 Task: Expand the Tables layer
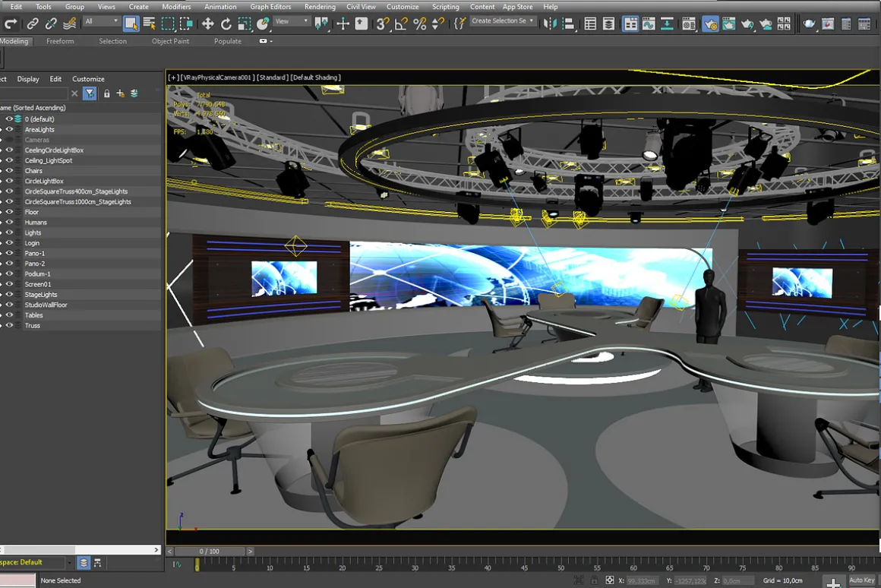pyautogui.click(x=1, y=315)
